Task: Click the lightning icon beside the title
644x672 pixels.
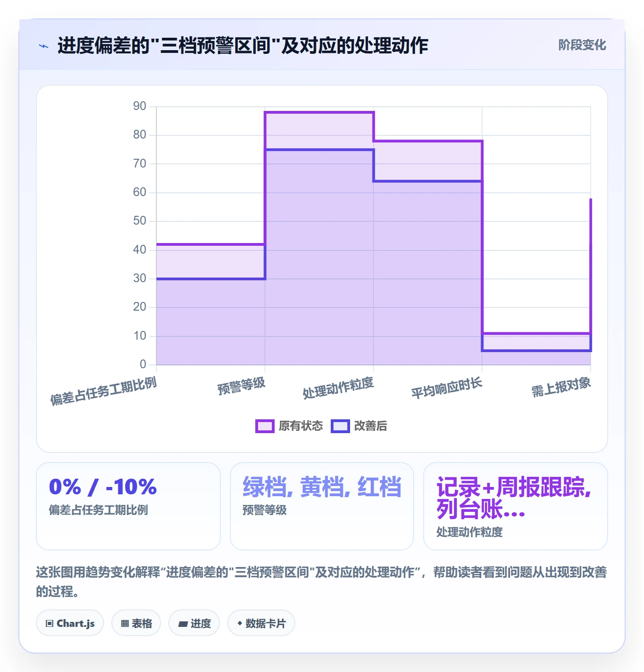Action: (x=44, y=46)
